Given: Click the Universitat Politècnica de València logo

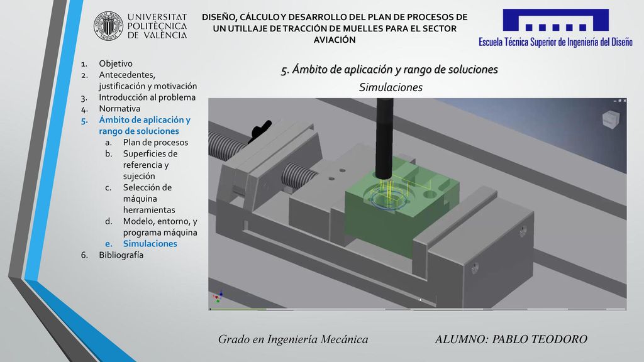Looking at the screenshot, I should click(x=140, y=26).
